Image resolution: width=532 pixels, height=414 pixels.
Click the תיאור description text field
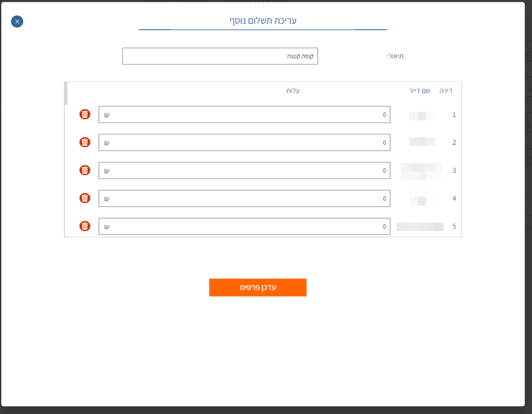coord(220,56)
